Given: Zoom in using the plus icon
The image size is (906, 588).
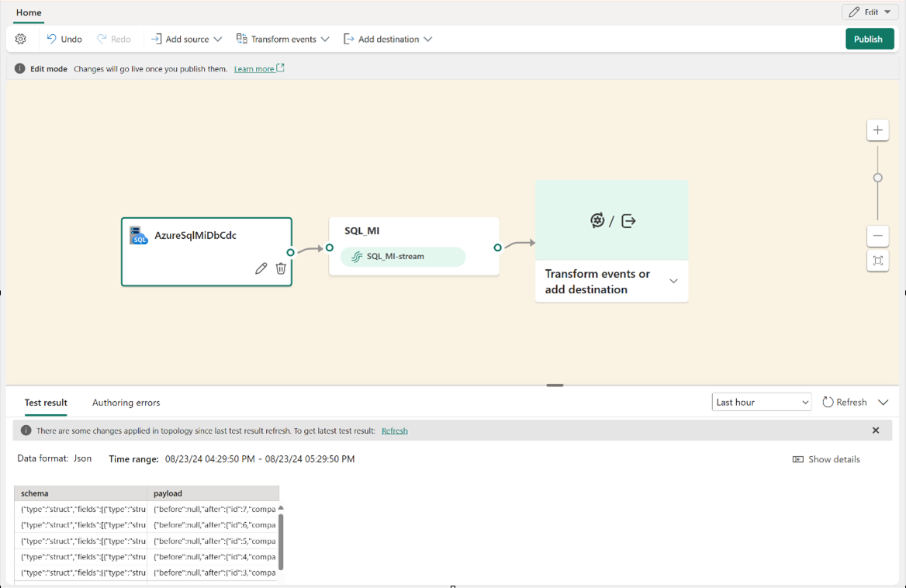Looking at the screenshot, I should 877,130.
